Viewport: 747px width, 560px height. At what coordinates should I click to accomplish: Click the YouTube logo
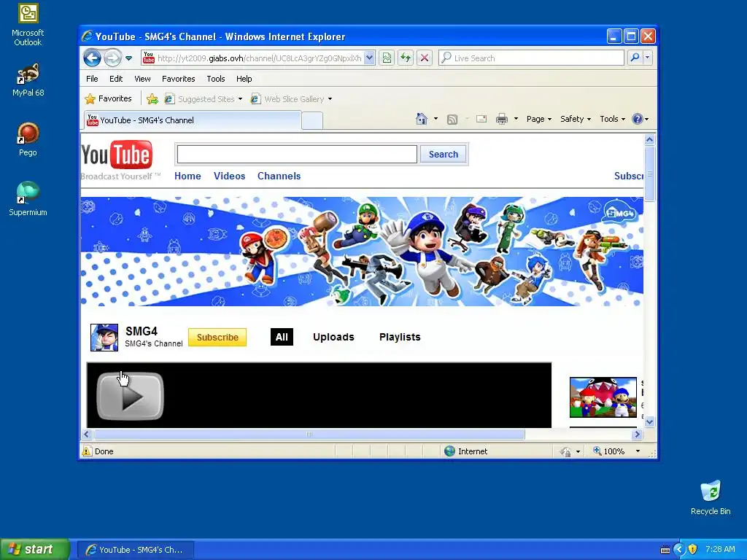(x=117, y=155)
